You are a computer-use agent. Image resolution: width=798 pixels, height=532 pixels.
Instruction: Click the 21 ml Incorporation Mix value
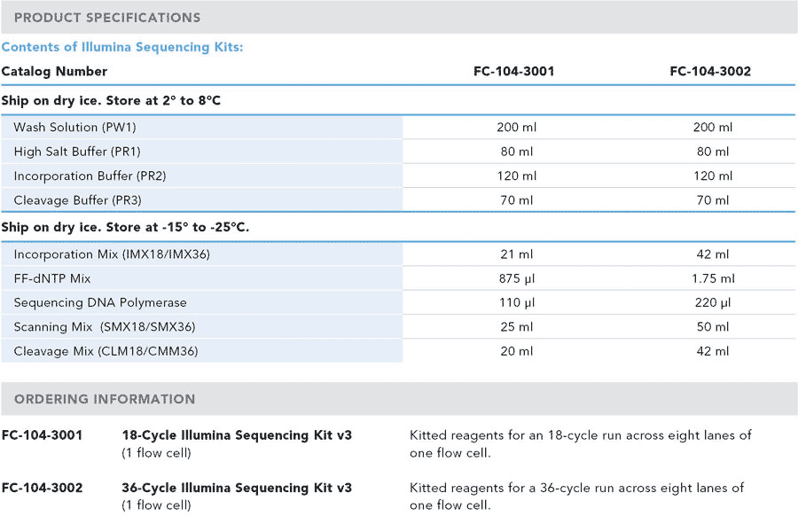pos(517,254)
